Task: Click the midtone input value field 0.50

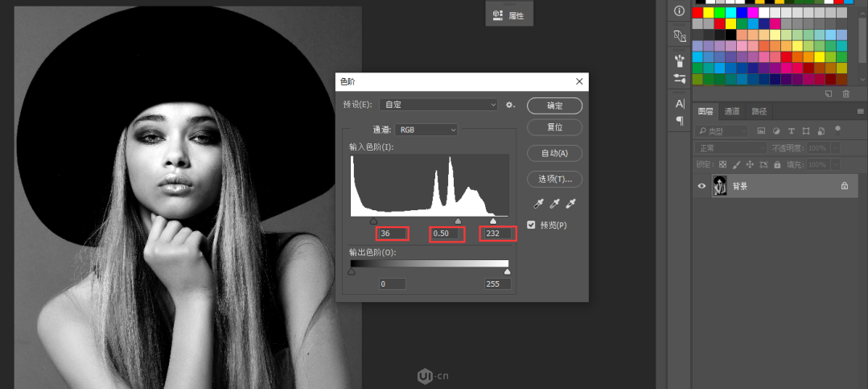Action: [x=447, y=234]
